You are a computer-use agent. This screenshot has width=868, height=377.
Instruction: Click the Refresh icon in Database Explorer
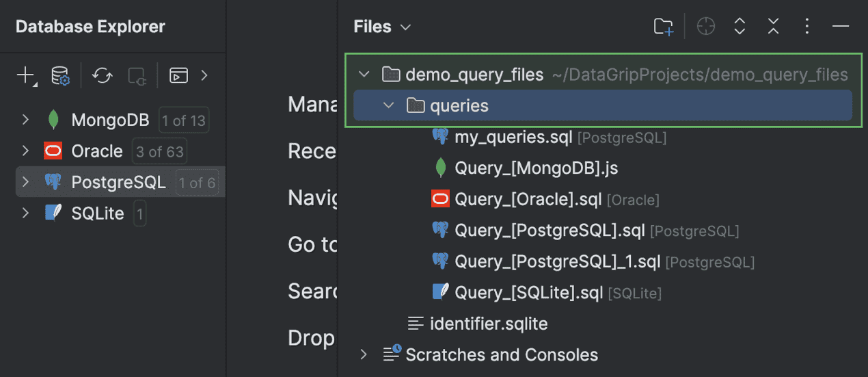103,75
